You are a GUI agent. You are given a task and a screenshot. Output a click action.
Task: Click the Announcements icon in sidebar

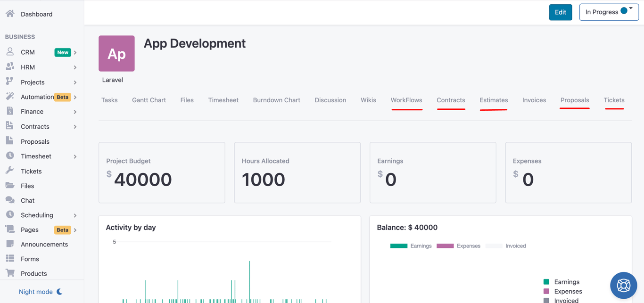pos(10,244)
